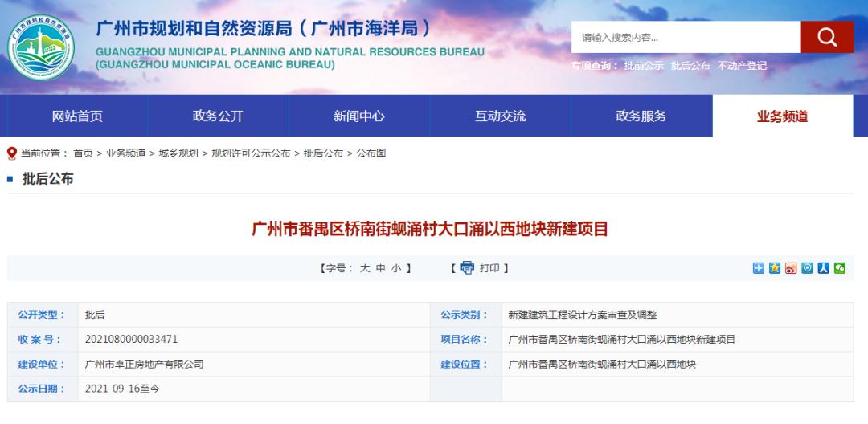Click 公布图 in breadcrumb

point(371,153)
